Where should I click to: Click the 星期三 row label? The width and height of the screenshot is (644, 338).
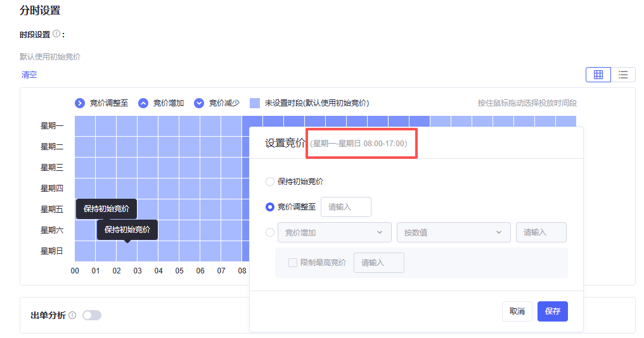coord(52,167)
